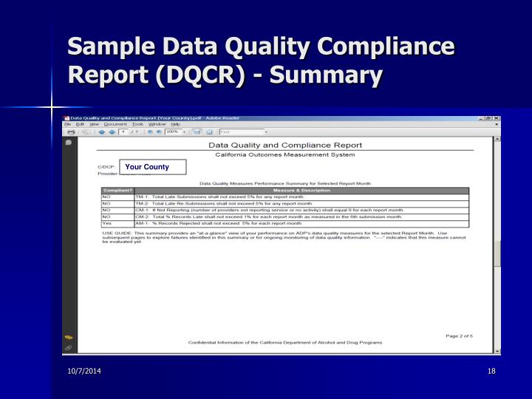Viewport: 532px width, 399px height.
Task: Restore the Adobe Reader window size
Action: [x=488, y=118]
